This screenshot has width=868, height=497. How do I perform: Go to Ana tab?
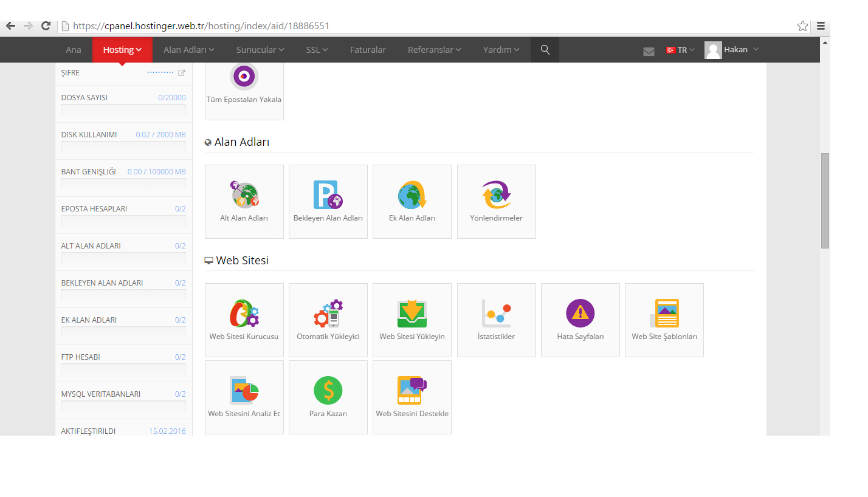coord(74,50)
